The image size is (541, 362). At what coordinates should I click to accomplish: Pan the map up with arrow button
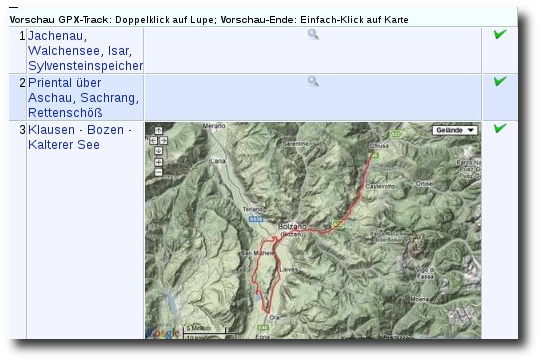pos(158,130)
